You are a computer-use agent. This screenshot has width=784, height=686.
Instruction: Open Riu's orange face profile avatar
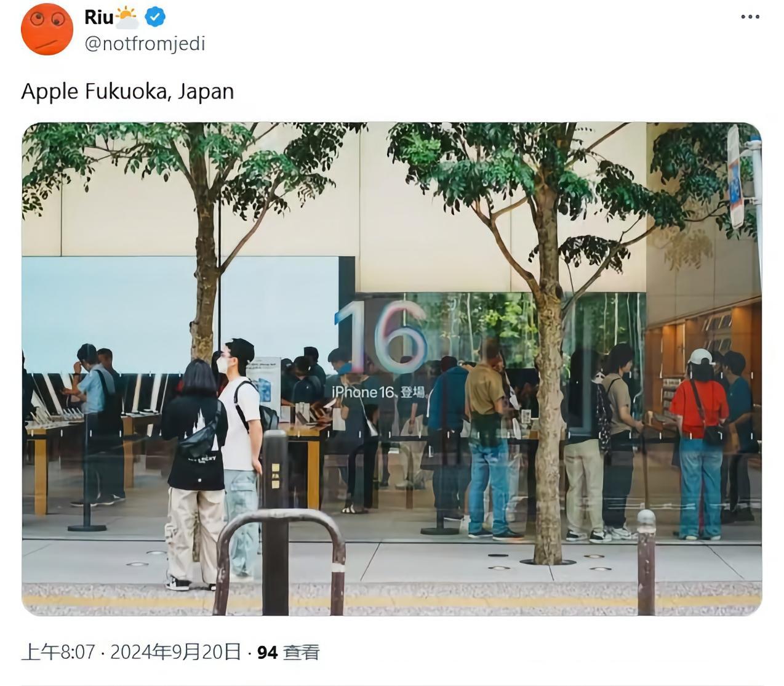47,29
